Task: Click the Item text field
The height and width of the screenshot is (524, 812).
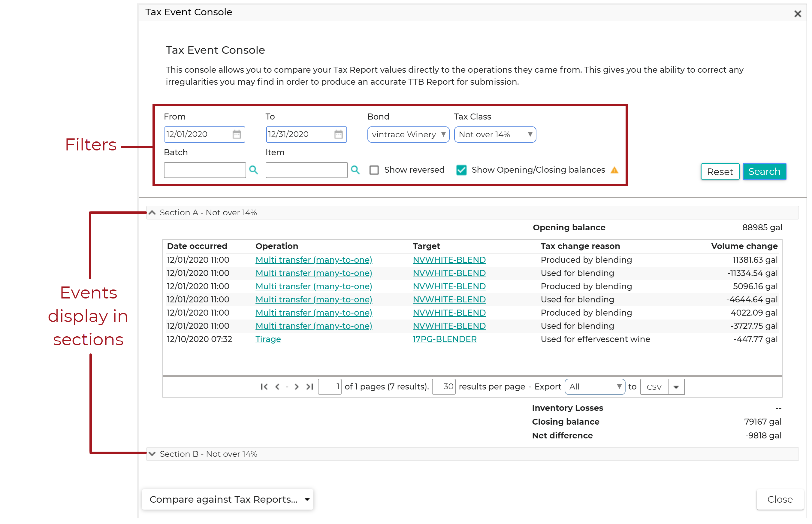Action: tap(306, 170)
